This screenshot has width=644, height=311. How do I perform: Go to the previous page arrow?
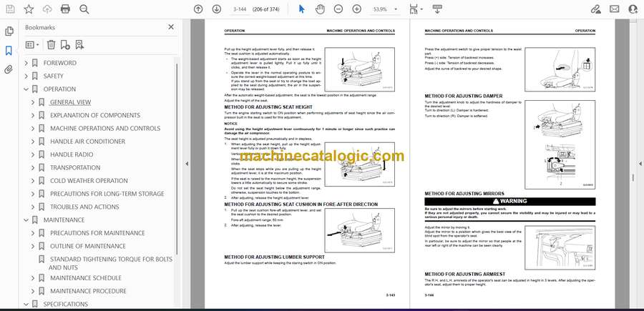[198, 9]
